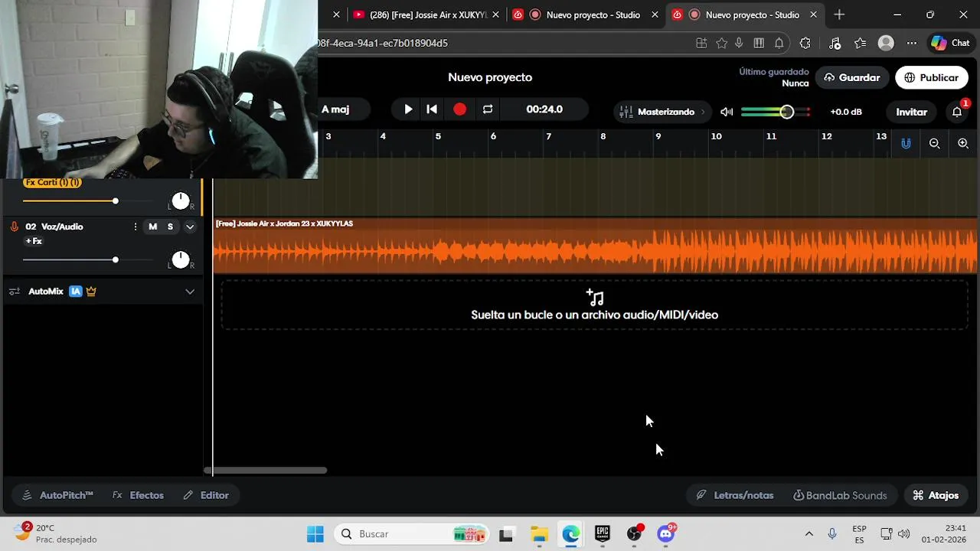Click the horizontal timeline scrollbar
This screenshot has height=551, width=980.
pyautogui.click(x=265, y=471)
